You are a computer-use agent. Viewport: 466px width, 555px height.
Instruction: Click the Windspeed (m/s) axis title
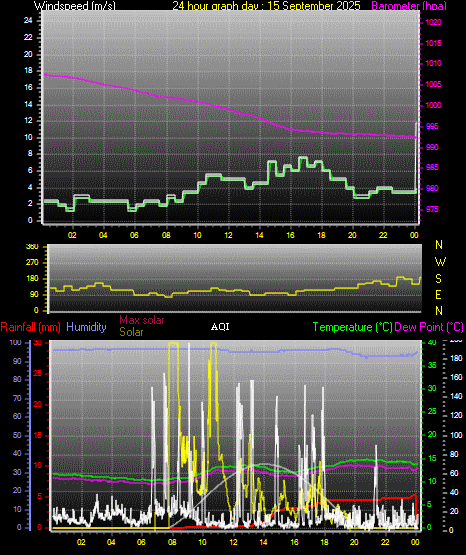click(x=75, y=6)
